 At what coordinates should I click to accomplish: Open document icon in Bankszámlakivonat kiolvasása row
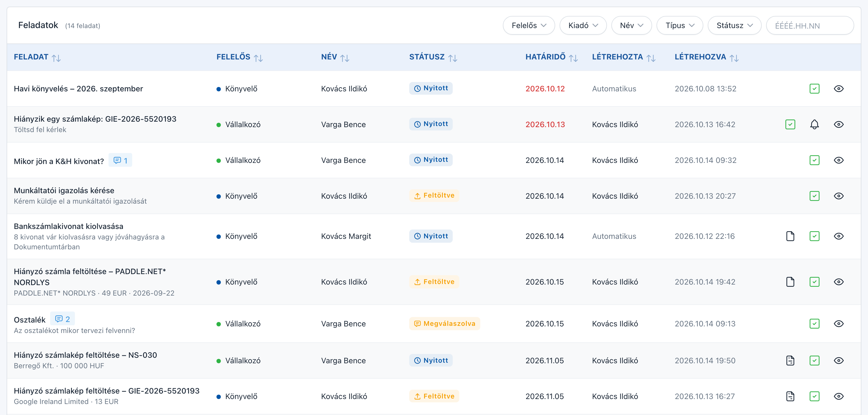(790, 236)
